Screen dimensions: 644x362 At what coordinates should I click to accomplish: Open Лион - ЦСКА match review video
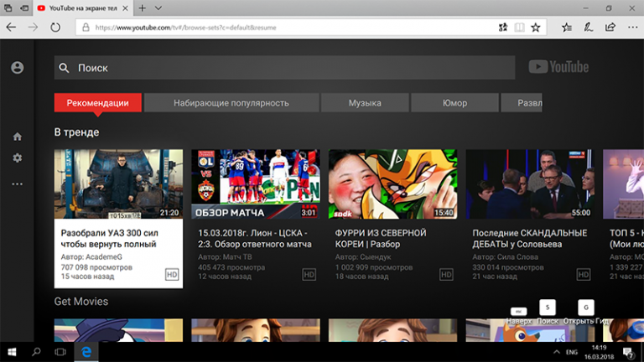point(255,184)
